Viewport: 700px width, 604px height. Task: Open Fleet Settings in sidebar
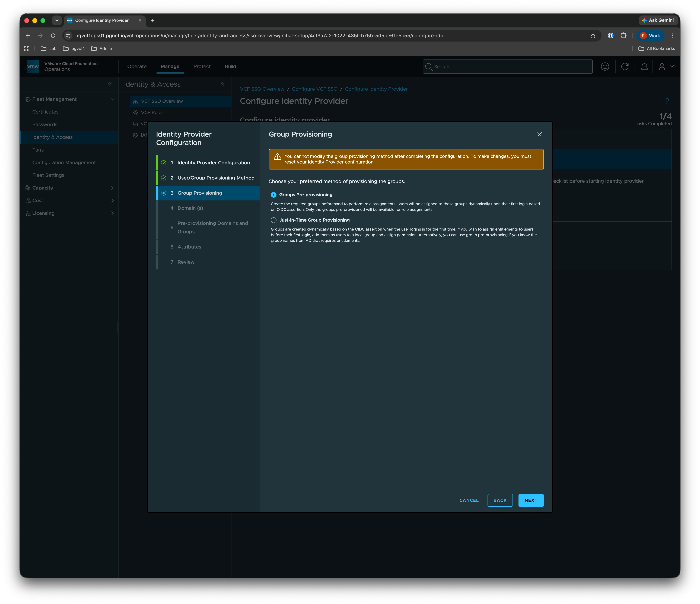pos(48,175)
